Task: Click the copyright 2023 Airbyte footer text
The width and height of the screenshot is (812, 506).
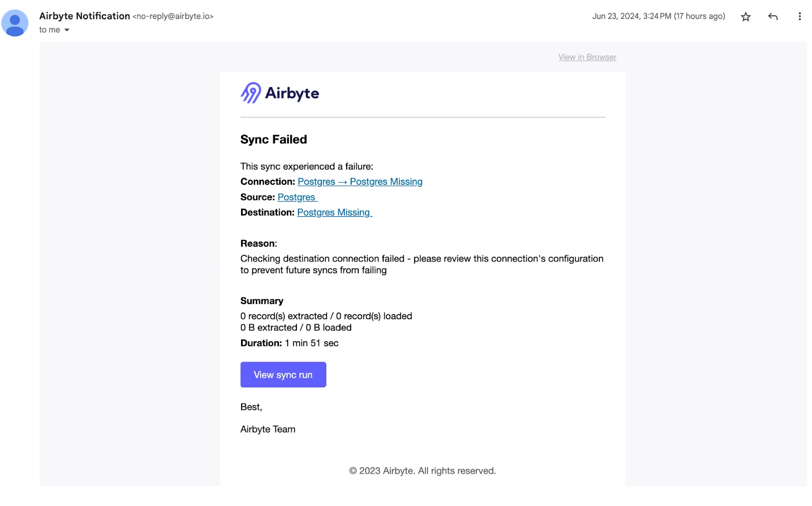Action: pyautogui.click(x=422, y=471)
